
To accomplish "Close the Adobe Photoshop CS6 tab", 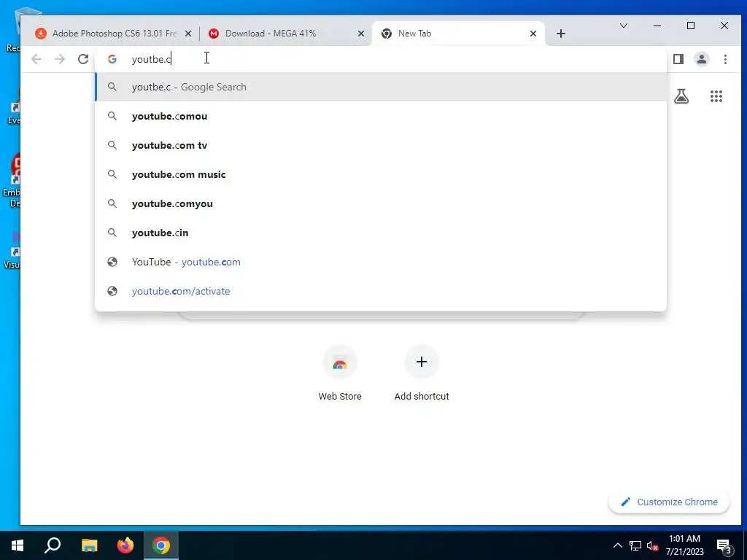I will (x=188, y=34).
